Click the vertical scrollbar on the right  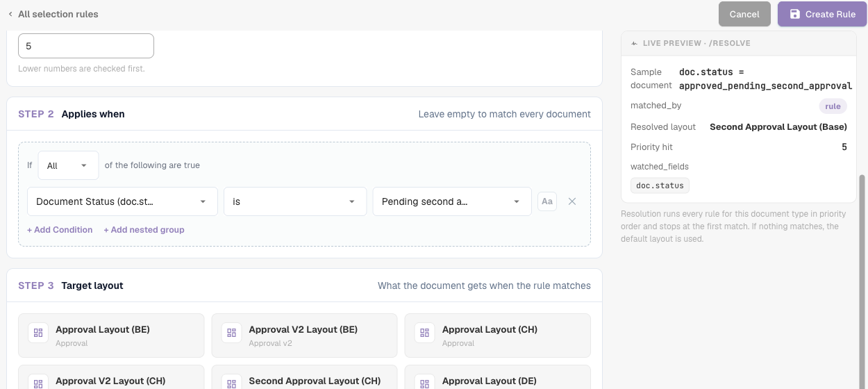pyautogui.click(x=863, y=278)
